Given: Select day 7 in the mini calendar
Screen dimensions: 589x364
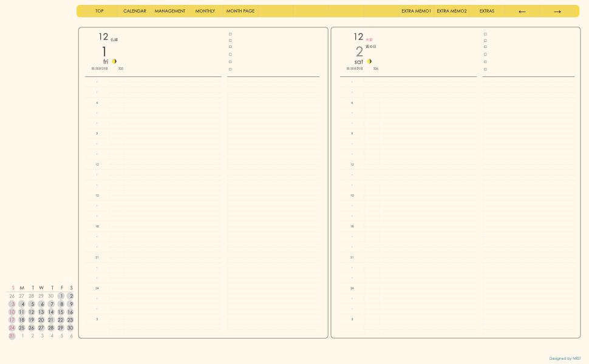Looking at the screenshot, I should click(x=51, y=304).
